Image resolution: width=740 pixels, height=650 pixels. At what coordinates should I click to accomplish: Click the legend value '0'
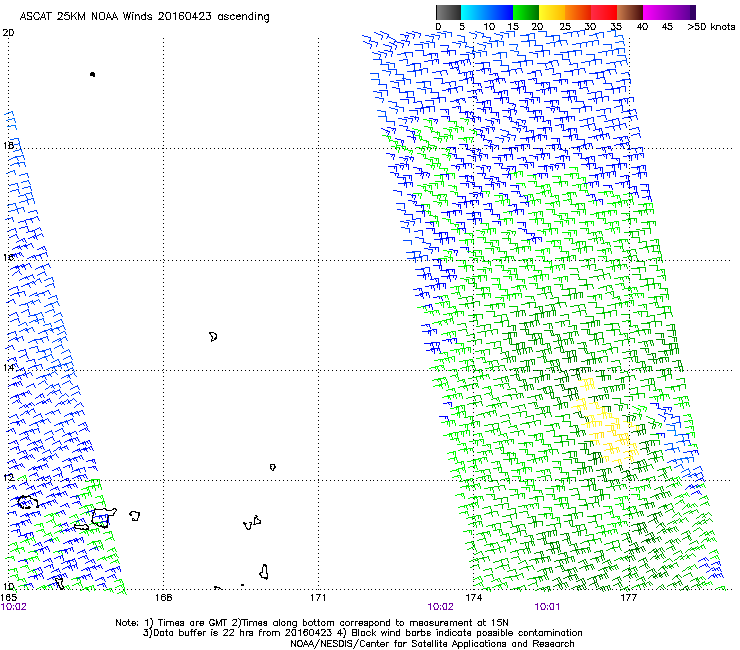tap(438, 26)
